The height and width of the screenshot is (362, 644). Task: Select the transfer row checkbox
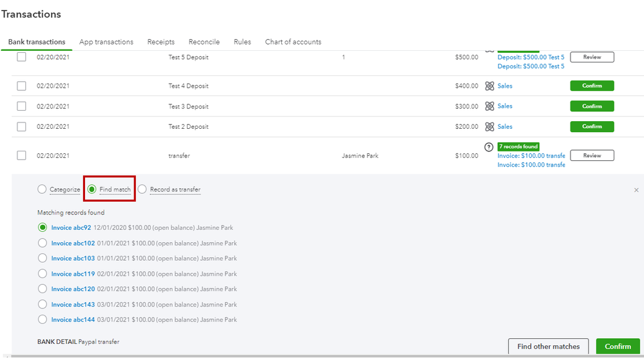tap(21, 155)
